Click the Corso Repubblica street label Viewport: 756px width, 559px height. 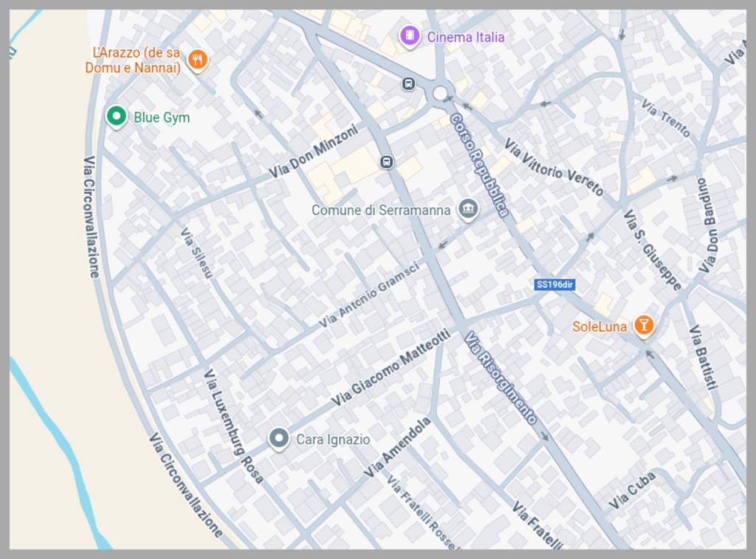(x=480, y=165)
